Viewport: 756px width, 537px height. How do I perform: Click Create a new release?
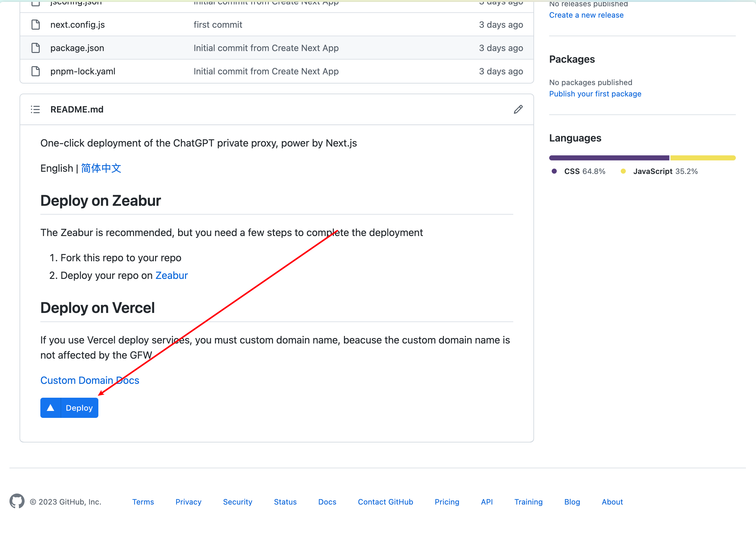pos(586,15)
